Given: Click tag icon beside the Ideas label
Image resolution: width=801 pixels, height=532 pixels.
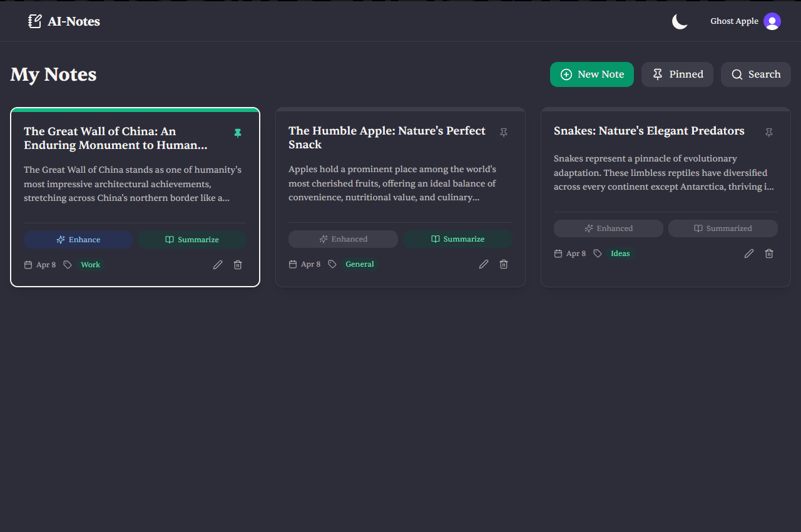Looking at the screenshot, I should point(598,253).
